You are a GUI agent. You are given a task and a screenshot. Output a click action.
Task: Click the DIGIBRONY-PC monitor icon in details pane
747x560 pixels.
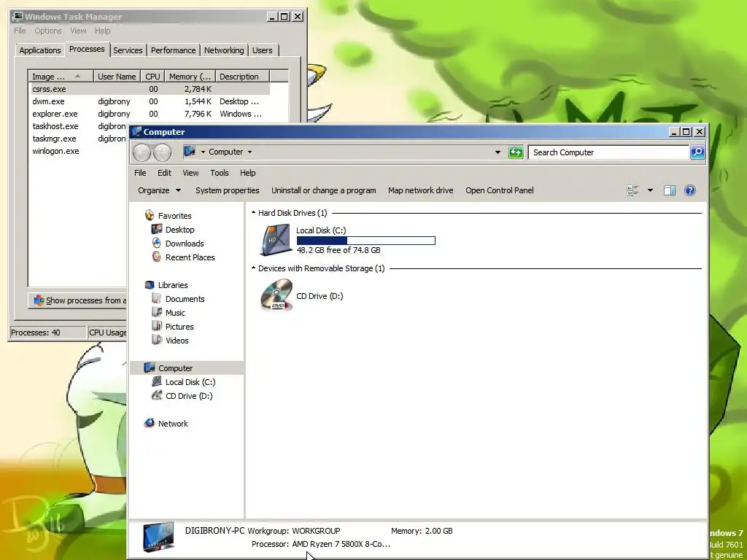[158, 537]
